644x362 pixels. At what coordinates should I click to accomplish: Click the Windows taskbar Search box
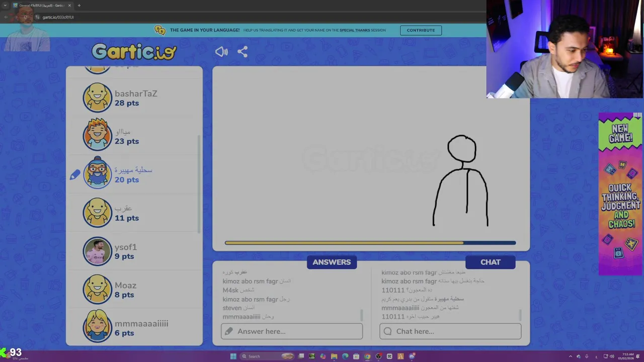coord(268,356)
